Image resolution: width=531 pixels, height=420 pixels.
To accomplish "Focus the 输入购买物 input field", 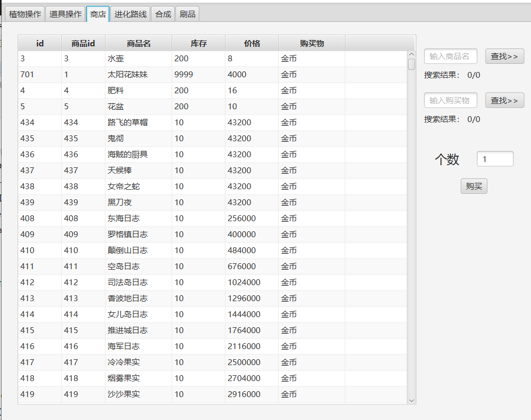I will point(450,100).
